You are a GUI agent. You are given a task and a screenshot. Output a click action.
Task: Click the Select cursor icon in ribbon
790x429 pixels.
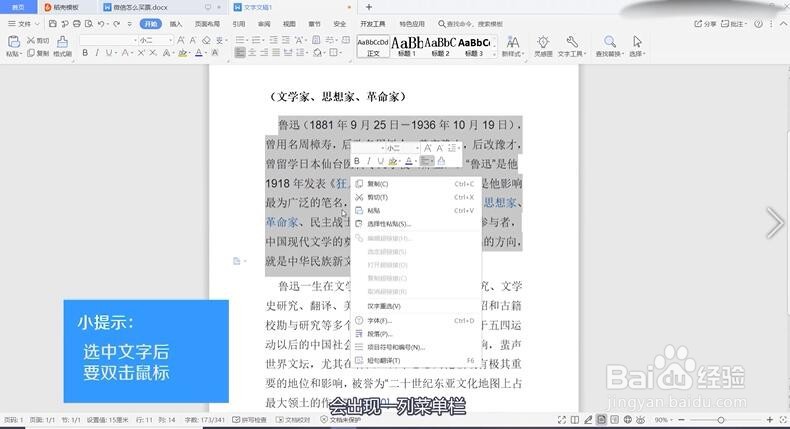tap(637, 42)
